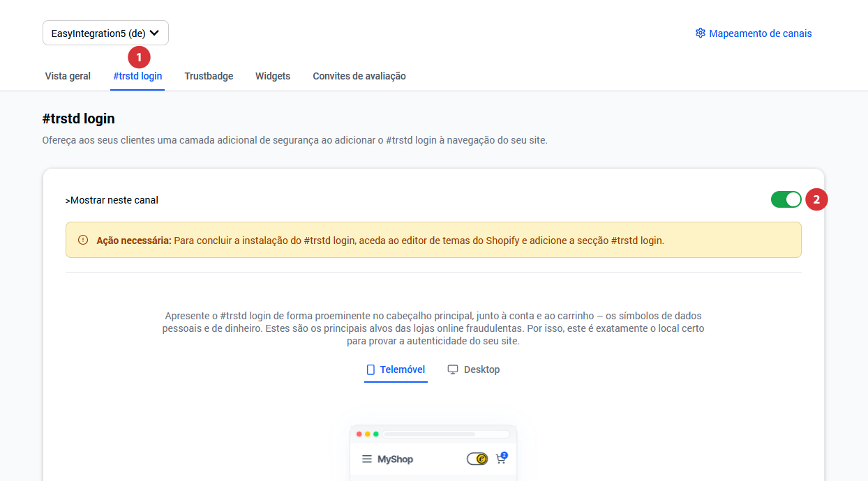Screen dimensions: 868x481
Task: Click the MyShop name in preview
Action: [396, 459]
